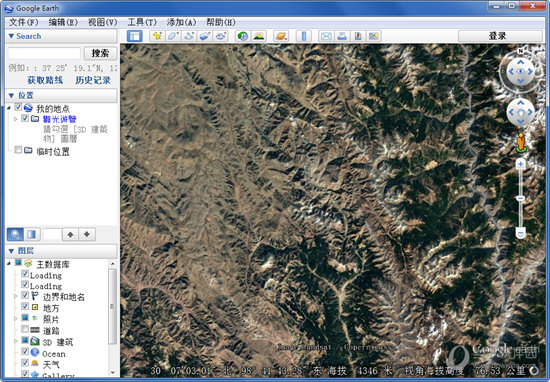
Task: Click the zoom slider handle
Action: click(521, 199)
